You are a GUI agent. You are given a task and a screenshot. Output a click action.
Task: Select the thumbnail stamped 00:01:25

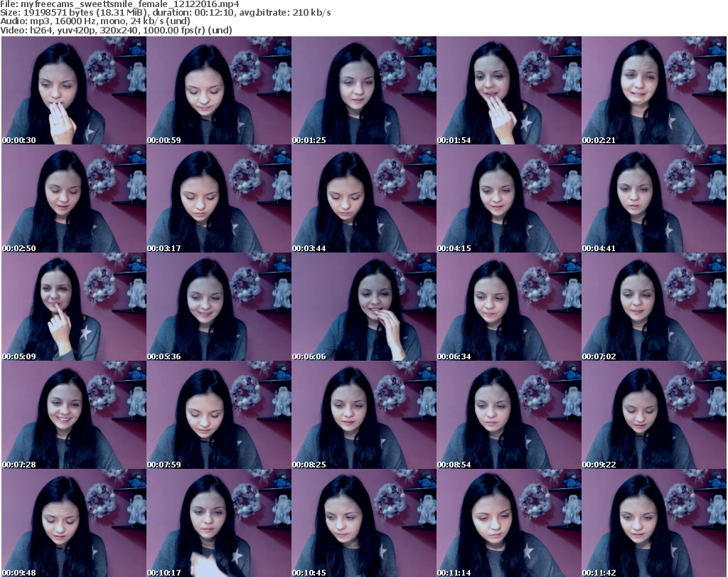click(364, 90)
